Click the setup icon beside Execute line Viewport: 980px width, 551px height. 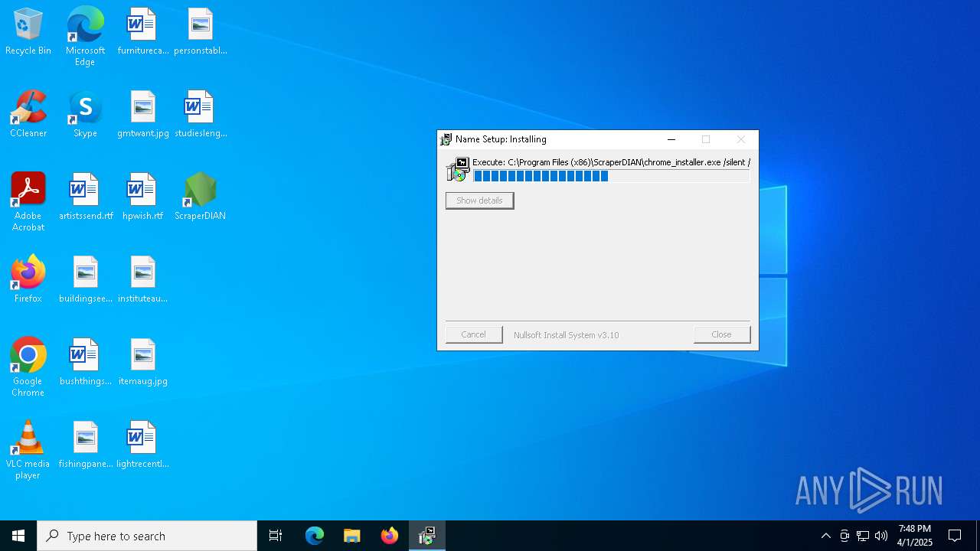click(x=458, y=169)
